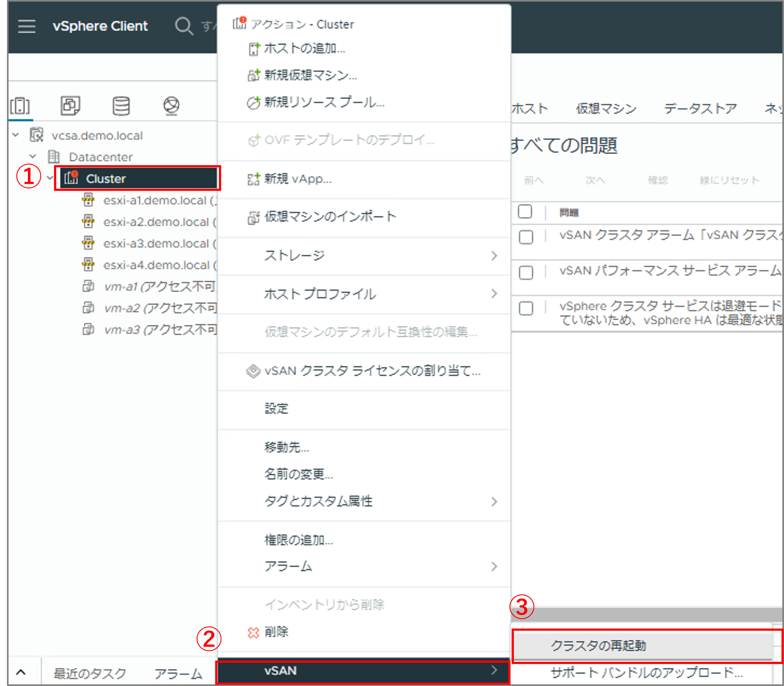Viewport: 784px width, 686px height.
Task: Click host icon for esxi-a4.demo.local
Action: click(89, 264)
